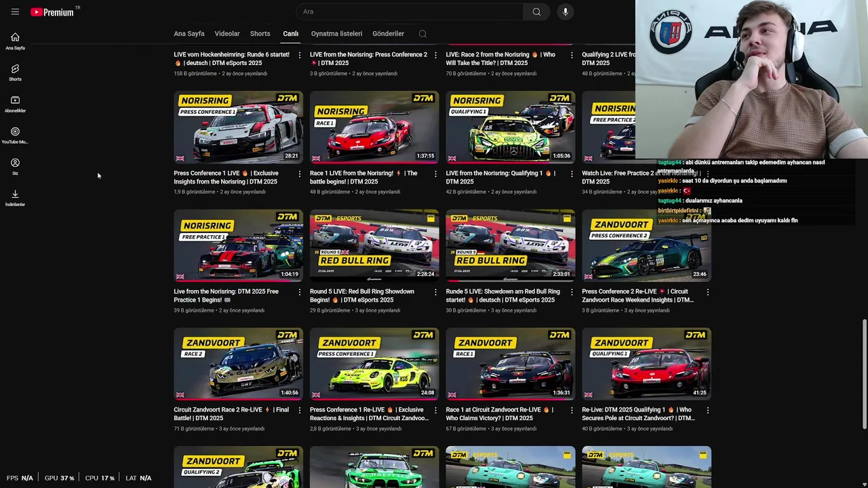
Task: Play Red Bull Ring 2:28:24 thumbnail
Action: 374,245
